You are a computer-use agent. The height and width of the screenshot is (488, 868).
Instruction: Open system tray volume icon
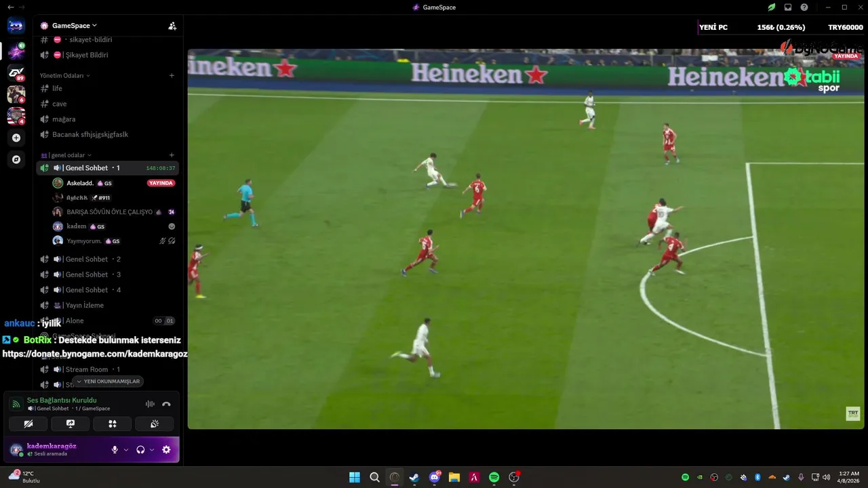point(826,477)
